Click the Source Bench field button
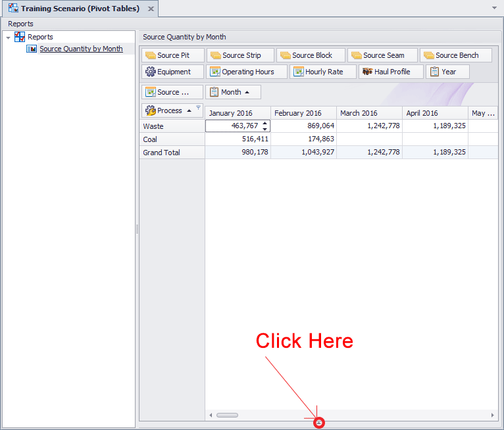The width and height of the screenshot is (504, 430). (456, 55)
